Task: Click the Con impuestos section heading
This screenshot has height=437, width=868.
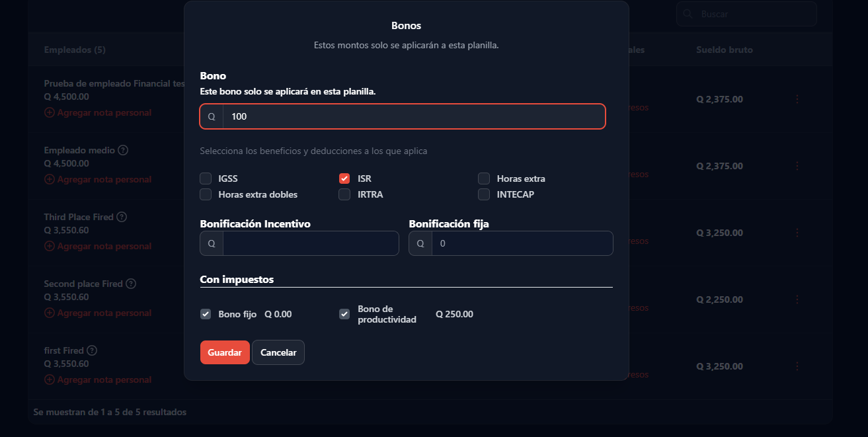Action: click(x=237, y=279)
